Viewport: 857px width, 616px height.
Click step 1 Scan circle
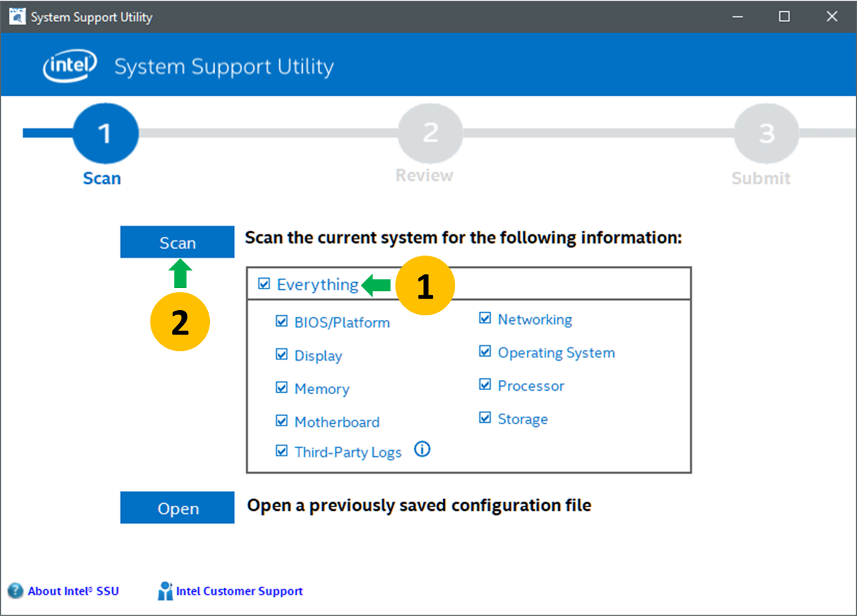pyautogui.click(x=106, y=134)
